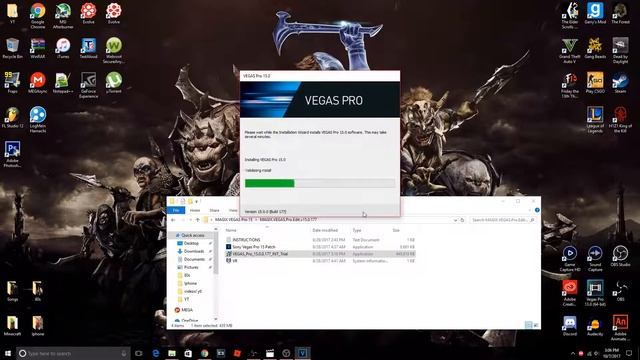Launch Discord desktop shortcut

click(x=569, y=326)
